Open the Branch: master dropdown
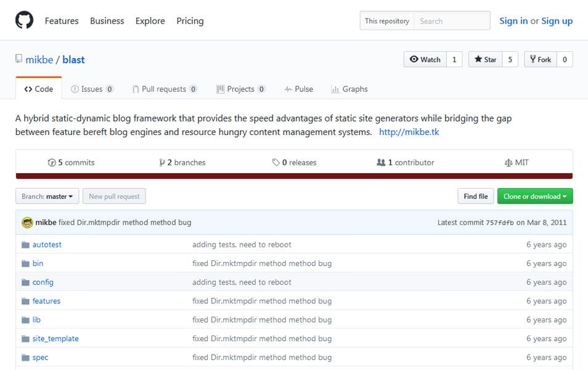Screen dimensions: 588x370 pyautogui.click(x=47, y=196)
